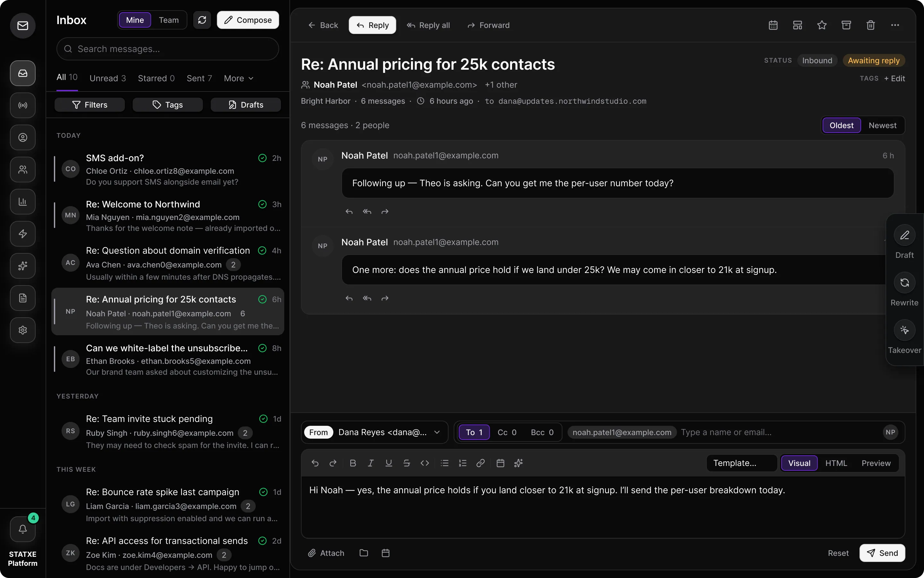
Task: Click the AI sparkle icon in editor toolbar
Action: pyautogui.click(x=518, y=463)
